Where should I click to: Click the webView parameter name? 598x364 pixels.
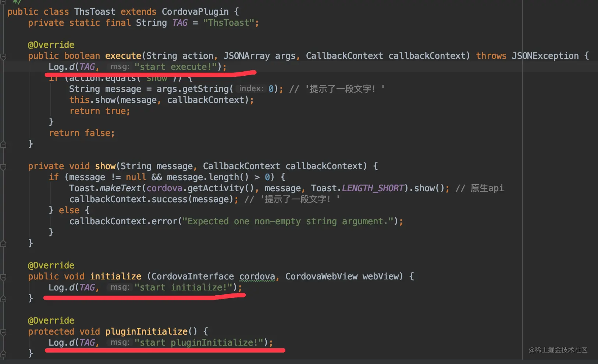381,276
